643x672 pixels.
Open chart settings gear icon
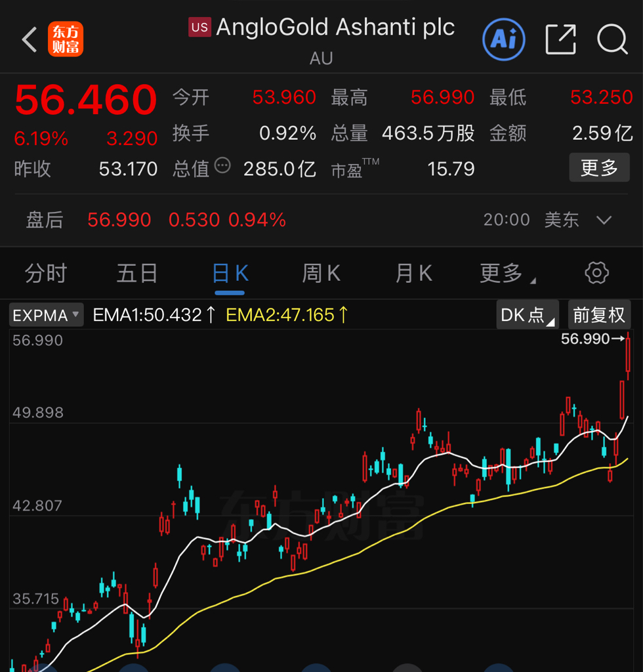pyautogui.click(x=596, y=273)
